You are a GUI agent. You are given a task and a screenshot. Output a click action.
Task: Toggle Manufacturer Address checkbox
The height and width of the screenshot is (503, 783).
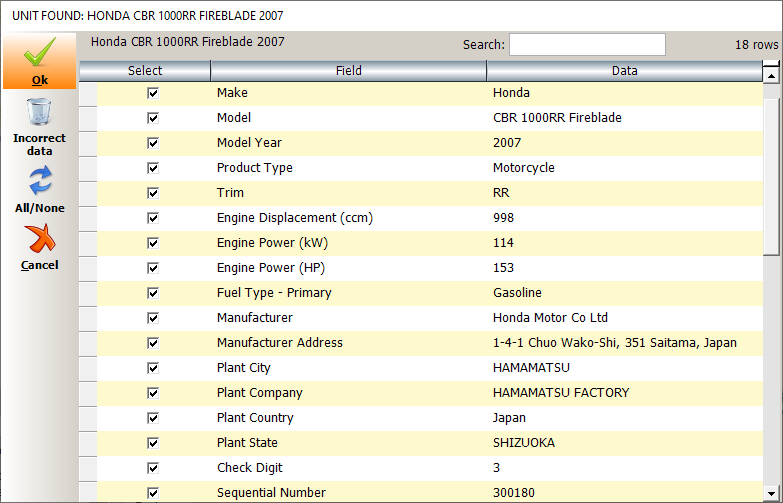pyautogui.click(x=153, y=343)
